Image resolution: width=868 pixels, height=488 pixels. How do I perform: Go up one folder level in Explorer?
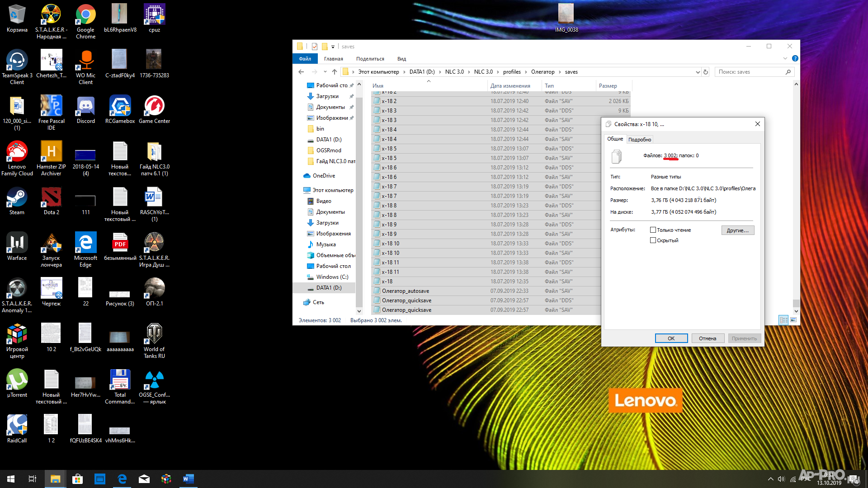335,72
